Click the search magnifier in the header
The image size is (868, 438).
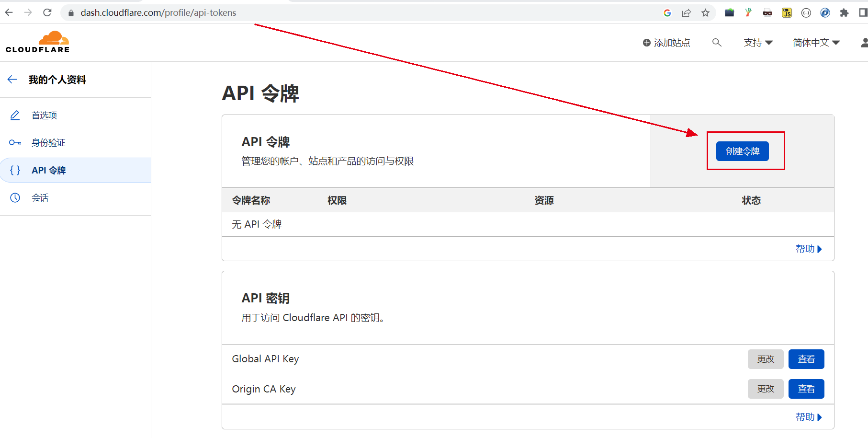coord(717,43)
